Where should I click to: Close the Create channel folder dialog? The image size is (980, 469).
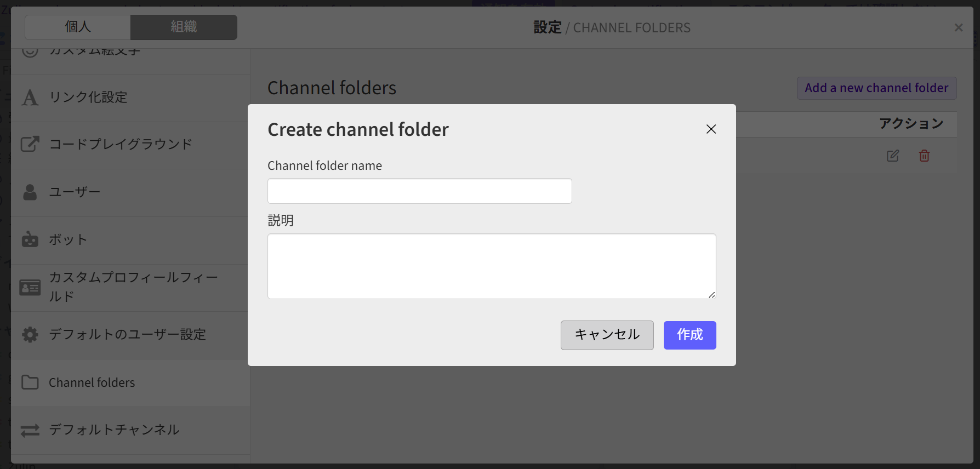[711, 129]
